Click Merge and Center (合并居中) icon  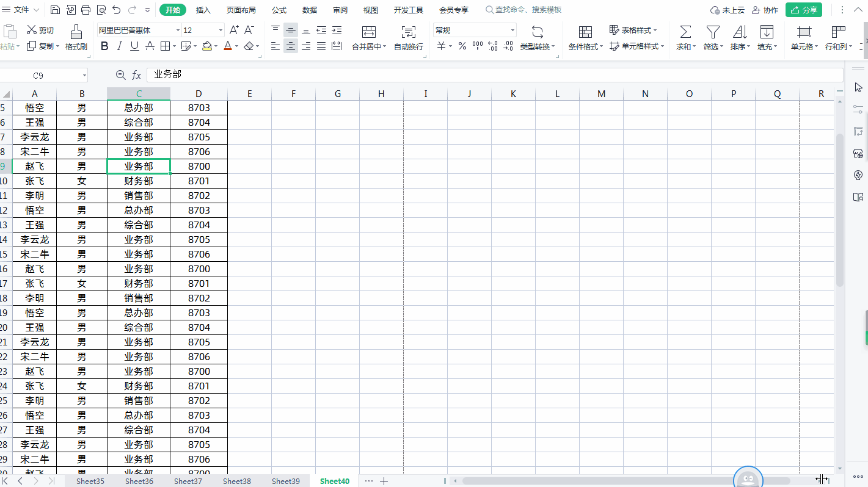[x=369, y=32]
